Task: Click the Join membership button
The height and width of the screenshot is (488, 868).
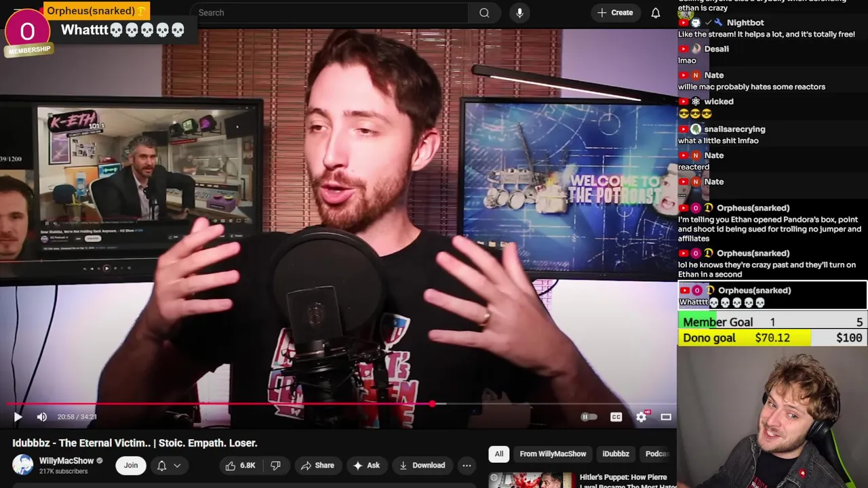Action: coord(131,465)
